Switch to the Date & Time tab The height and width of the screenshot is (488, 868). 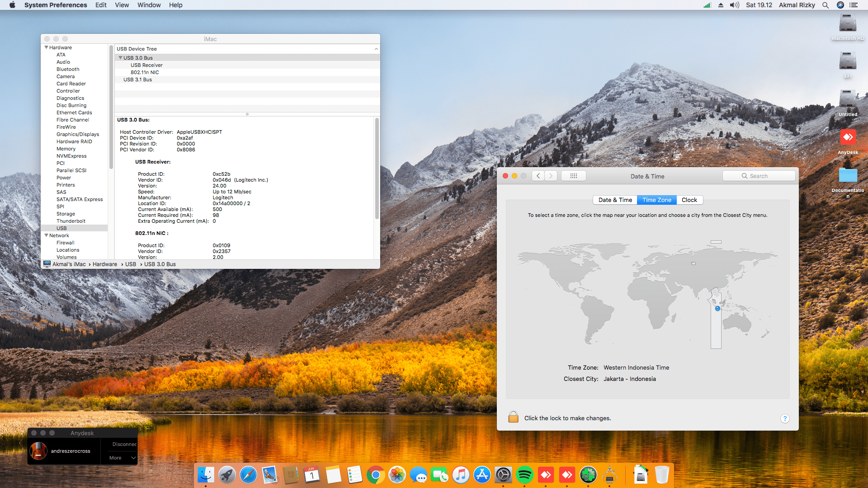coord(615,200)
